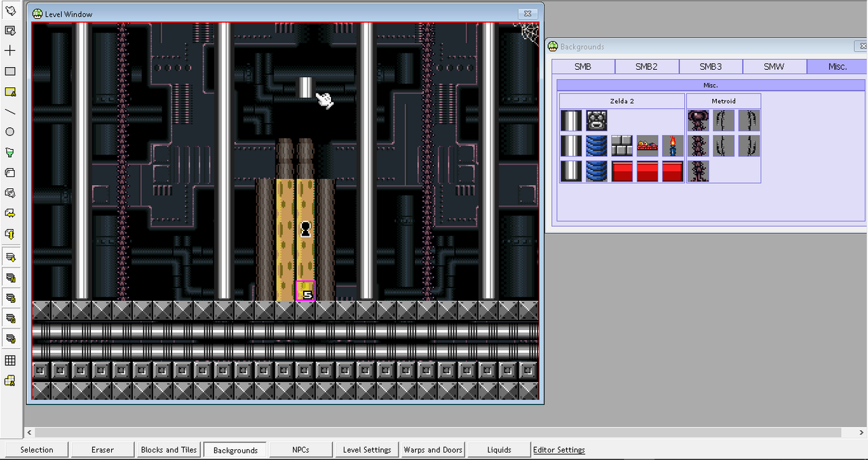Click the layers icon with yellow down arrow
This screenshot has width=868, height=460.
pyautogui.click(x=10, y=257)
